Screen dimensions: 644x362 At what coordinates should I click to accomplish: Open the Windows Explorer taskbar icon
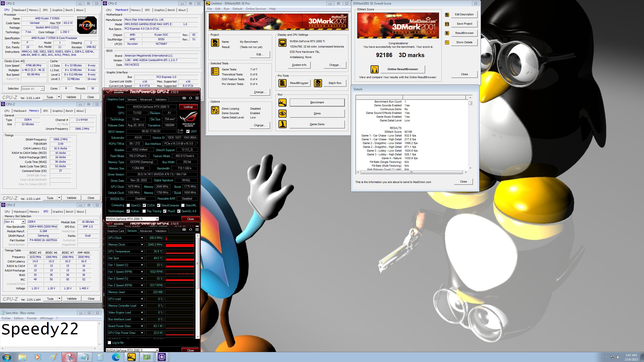tap(22, 357)
